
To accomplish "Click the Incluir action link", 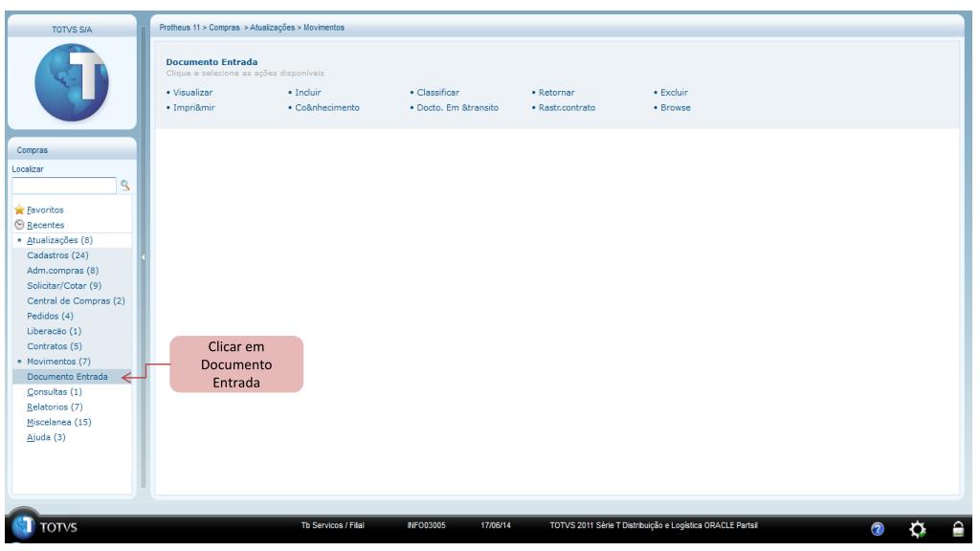I will [307, 92].
